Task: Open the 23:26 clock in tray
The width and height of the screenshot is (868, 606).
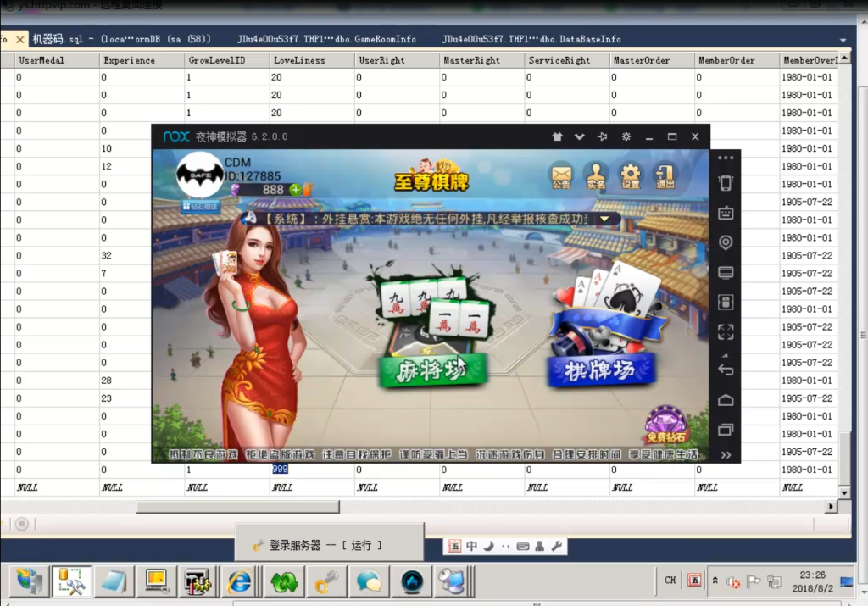Action: [812, 575]
